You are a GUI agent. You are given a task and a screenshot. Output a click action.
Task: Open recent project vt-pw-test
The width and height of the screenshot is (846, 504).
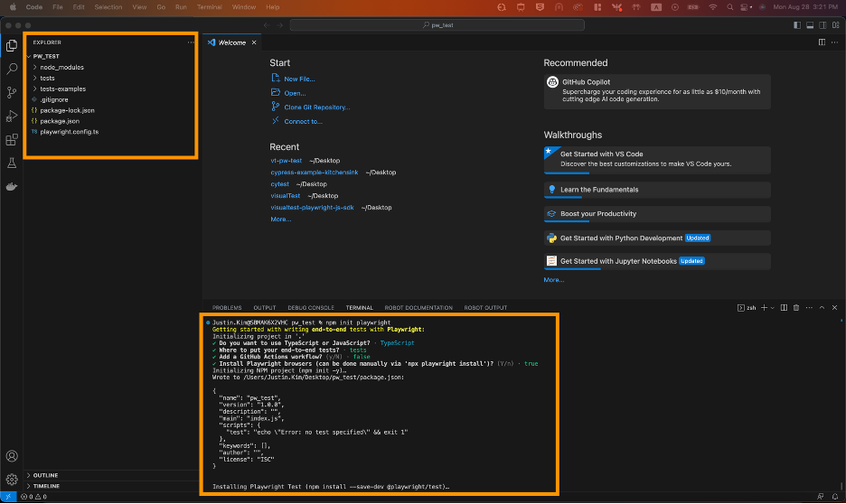pyautogui.click(x=286, y=161)
